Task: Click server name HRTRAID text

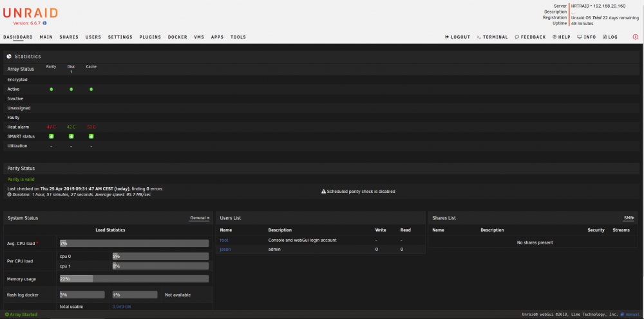Action: point(581,6)
